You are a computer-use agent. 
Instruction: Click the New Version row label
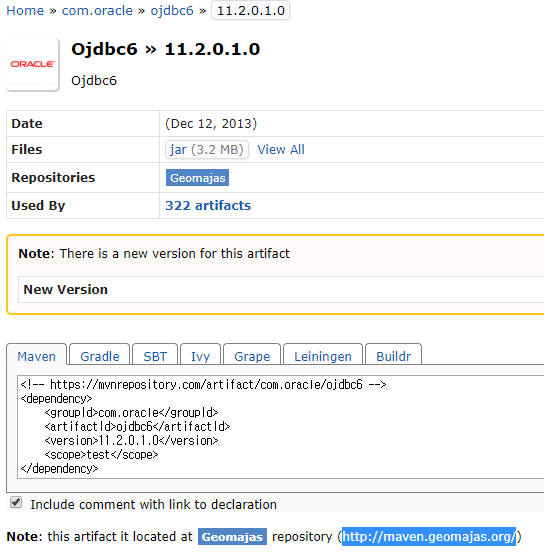coord(65,289)
